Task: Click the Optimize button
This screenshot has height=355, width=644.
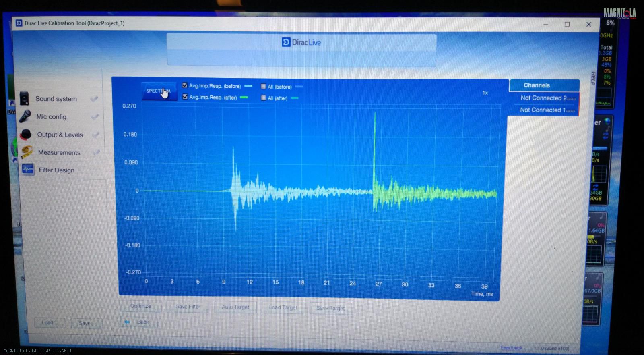Action: tap(140, 306)
